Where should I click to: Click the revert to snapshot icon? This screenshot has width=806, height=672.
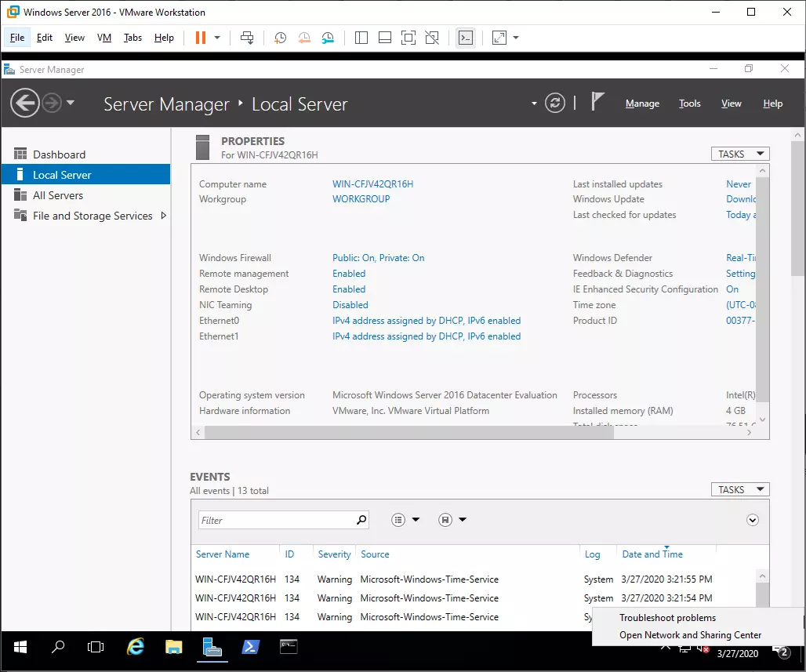[x=304, y=38]
